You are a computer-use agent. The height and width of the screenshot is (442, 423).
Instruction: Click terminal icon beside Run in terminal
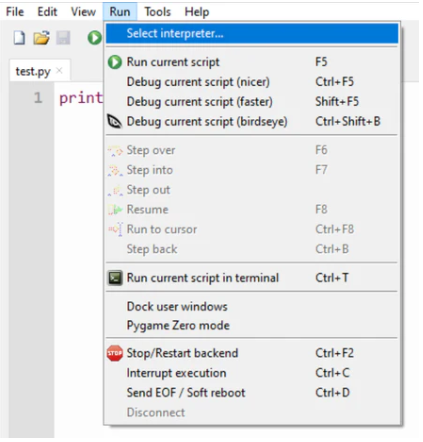pyautogui.click(x=115, y=278)
